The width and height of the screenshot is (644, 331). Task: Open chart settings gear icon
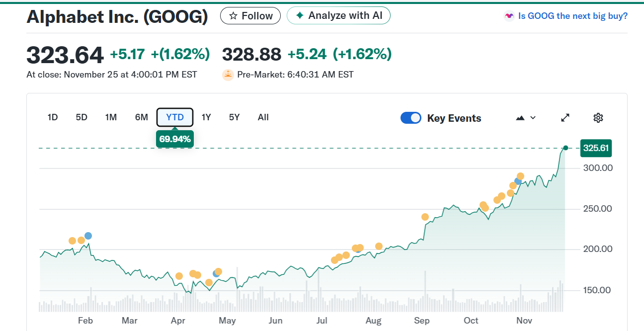click(x=598, y=118)
